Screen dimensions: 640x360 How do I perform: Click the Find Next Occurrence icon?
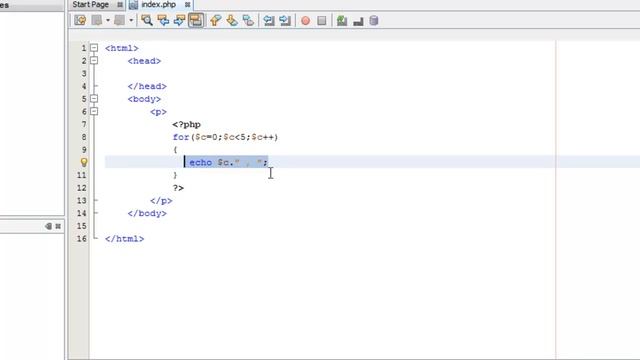179,20
